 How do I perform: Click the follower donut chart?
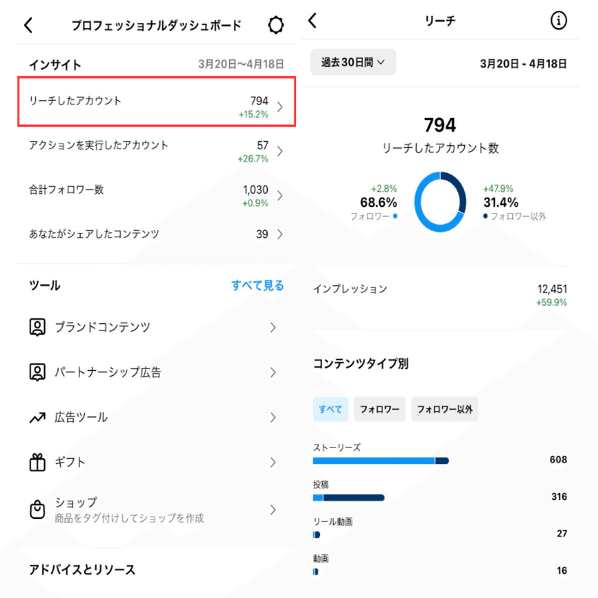[440, 202]
